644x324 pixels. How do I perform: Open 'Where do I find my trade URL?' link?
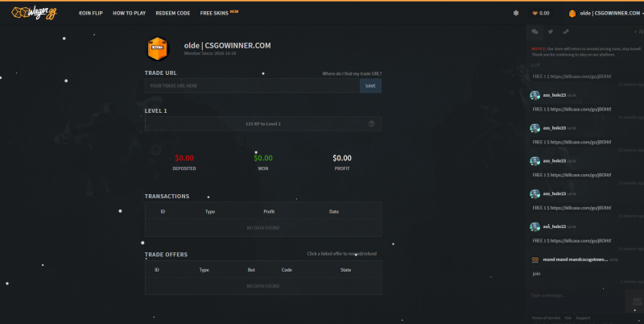click(352, 73)
